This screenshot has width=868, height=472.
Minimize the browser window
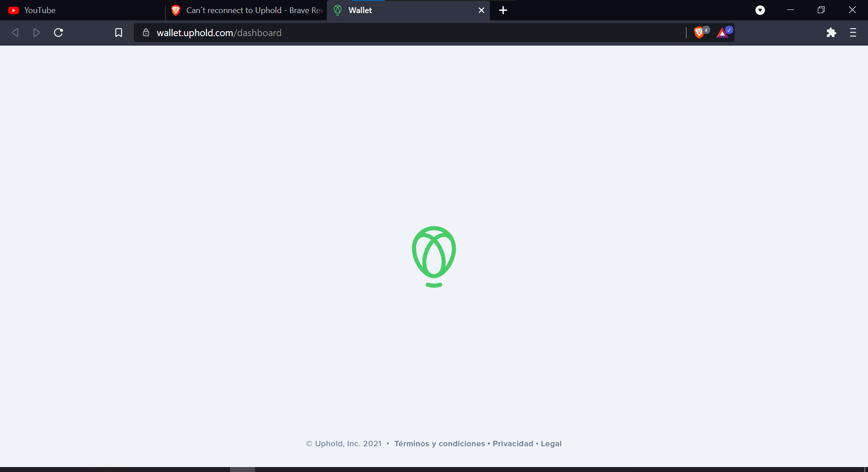point(790,10)
